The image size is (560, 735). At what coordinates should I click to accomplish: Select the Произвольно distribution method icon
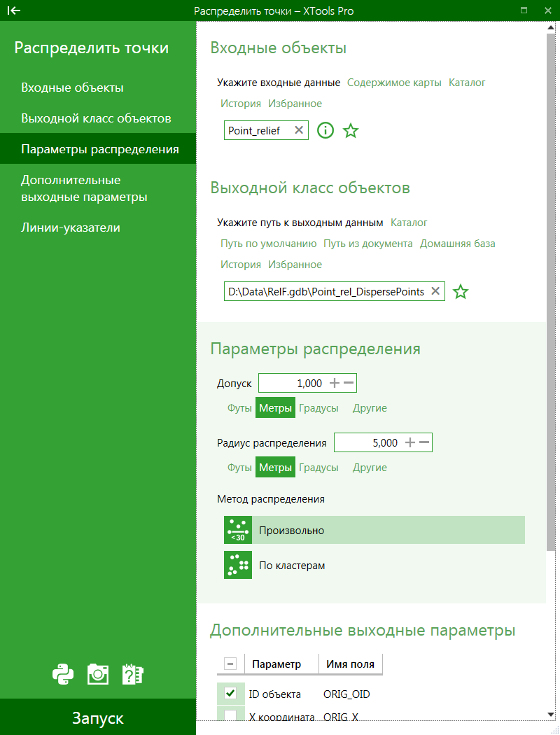click(237, 530)
